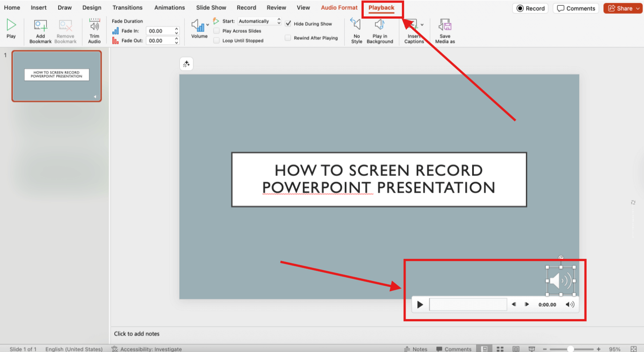Open the Start automatically dropdown
Viewport: 644px width, 352px height.
[x=259, y=21]
